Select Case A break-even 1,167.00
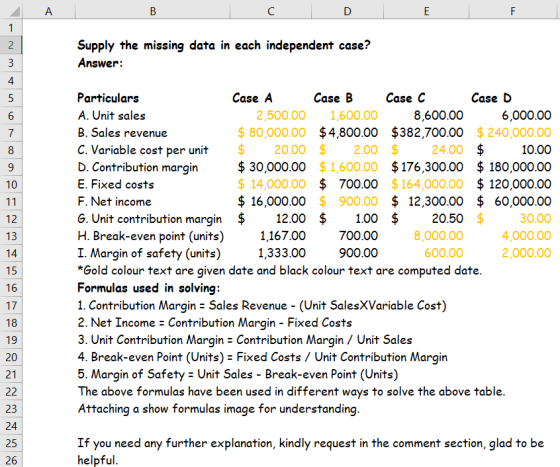Viewport: 560px width, 467px height. click(x=282, y=236)
